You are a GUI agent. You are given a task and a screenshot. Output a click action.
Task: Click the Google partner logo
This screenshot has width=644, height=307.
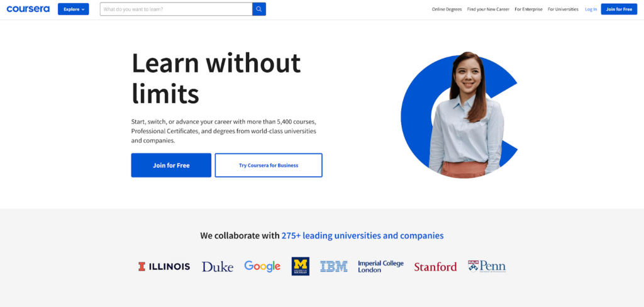pyautogui.click(x=262, y=266)
